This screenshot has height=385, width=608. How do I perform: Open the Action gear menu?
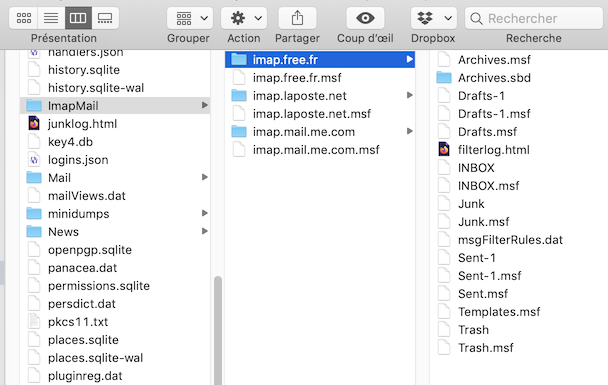244,18
